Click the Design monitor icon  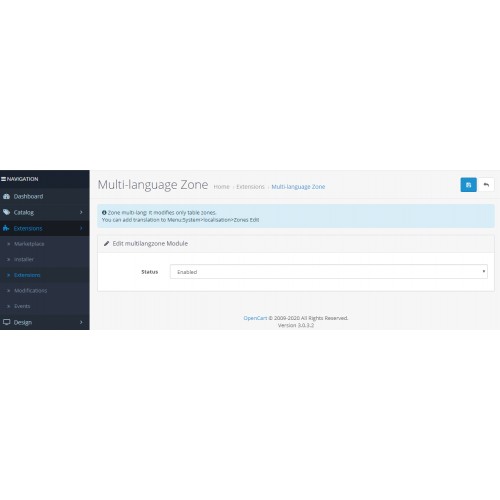pos(6,322)
